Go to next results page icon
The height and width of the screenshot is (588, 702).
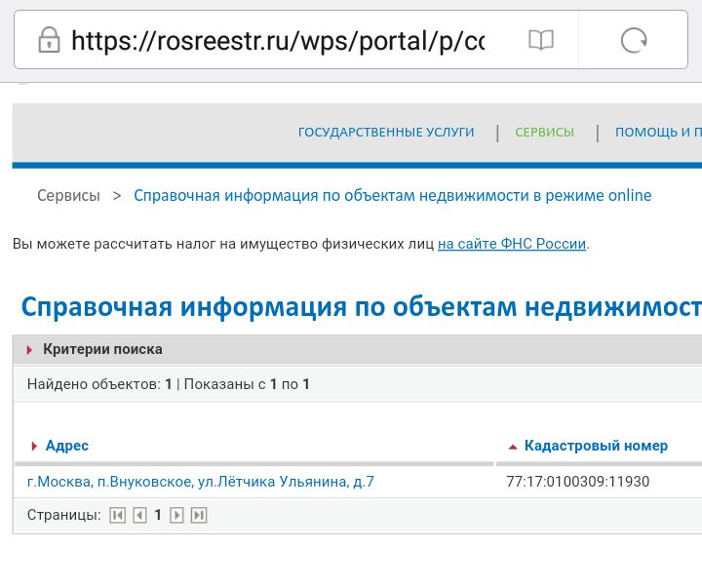(x=176, y=516)
